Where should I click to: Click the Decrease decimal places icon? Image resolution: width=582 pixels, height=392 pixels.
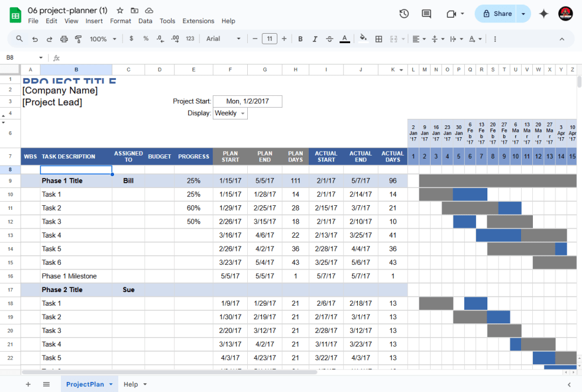(x=159, y=38)
